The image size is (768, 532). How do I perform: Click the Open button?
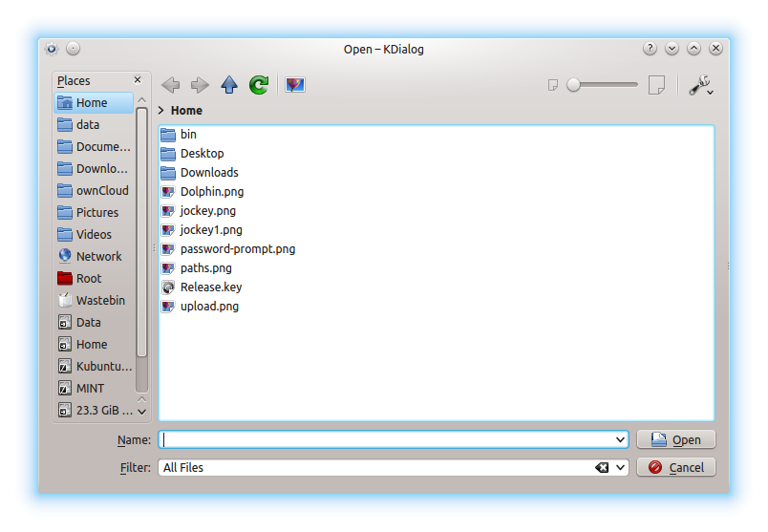tap(676, 439)
